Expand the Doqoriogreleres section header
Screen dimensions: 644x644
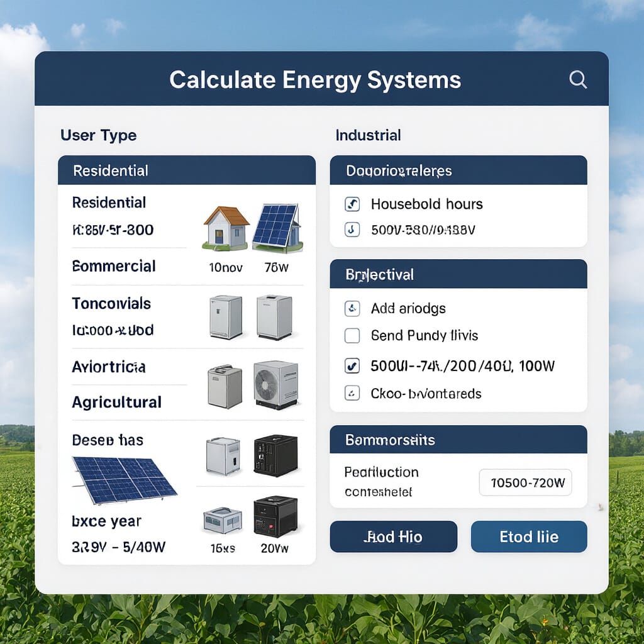click(x=458, y=170)
